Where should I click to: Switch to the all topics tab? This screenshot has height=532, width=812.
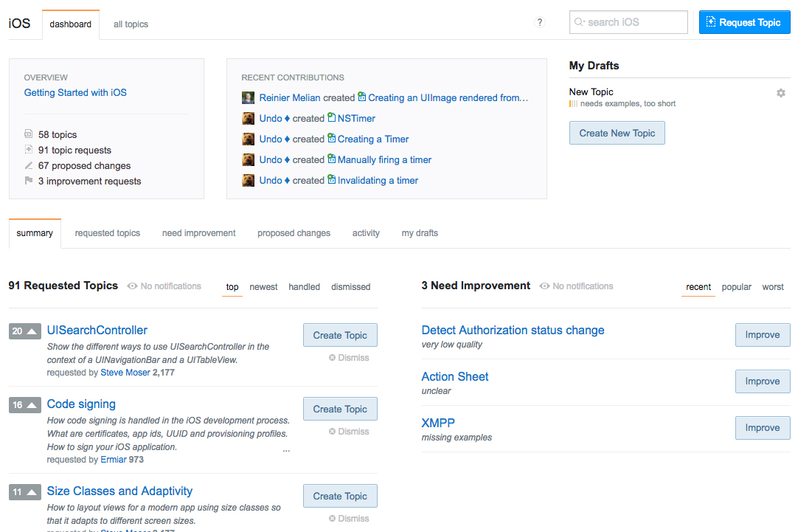(x=131, y=24)
